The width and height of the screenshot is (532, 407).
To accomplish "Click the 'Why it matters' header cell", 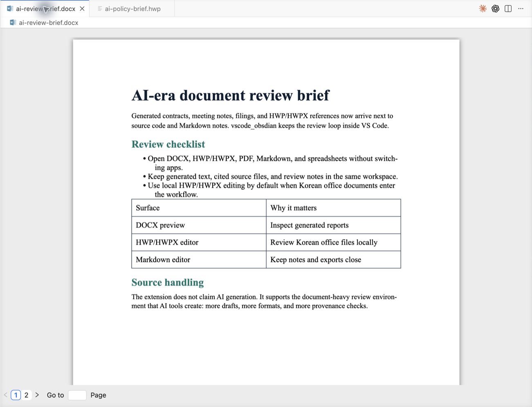I will click(333, 208).
